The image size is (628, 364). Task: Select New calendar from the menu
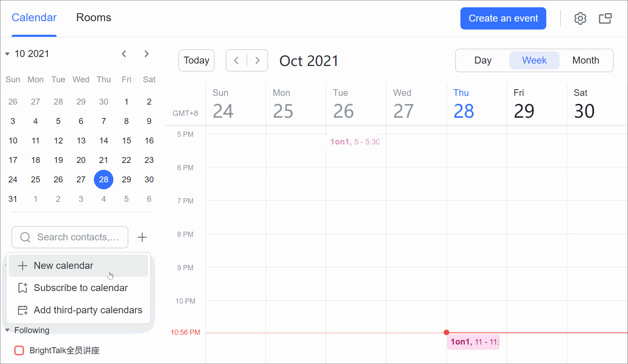64,266
